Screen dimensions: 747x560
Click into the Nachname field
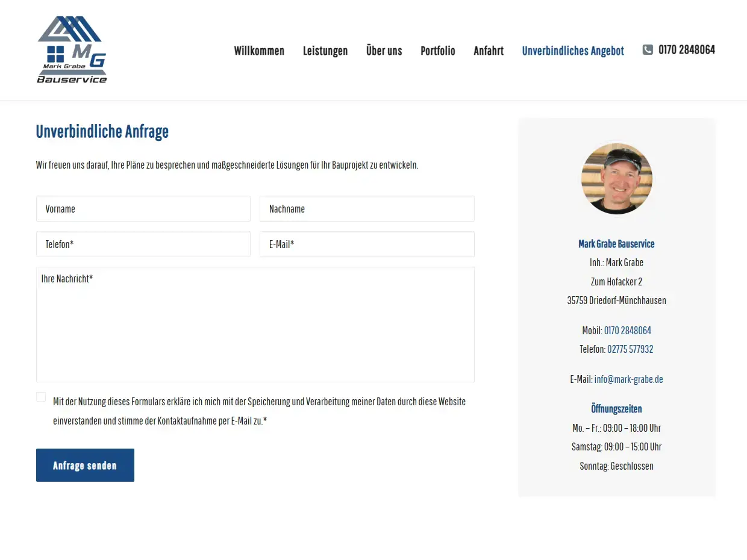tap(367, 209)
